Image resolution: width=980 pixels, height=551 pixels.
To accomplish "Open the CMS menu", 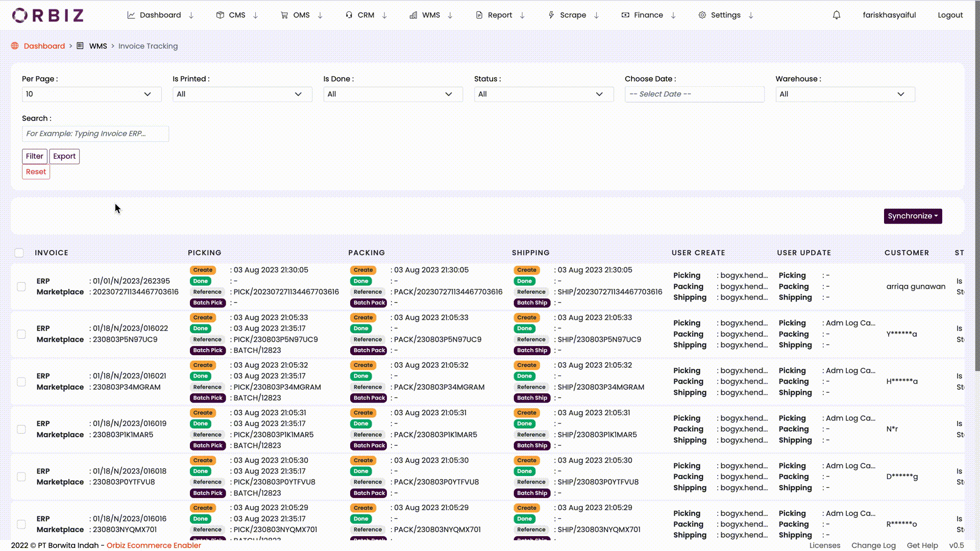I will click(237, 15).
